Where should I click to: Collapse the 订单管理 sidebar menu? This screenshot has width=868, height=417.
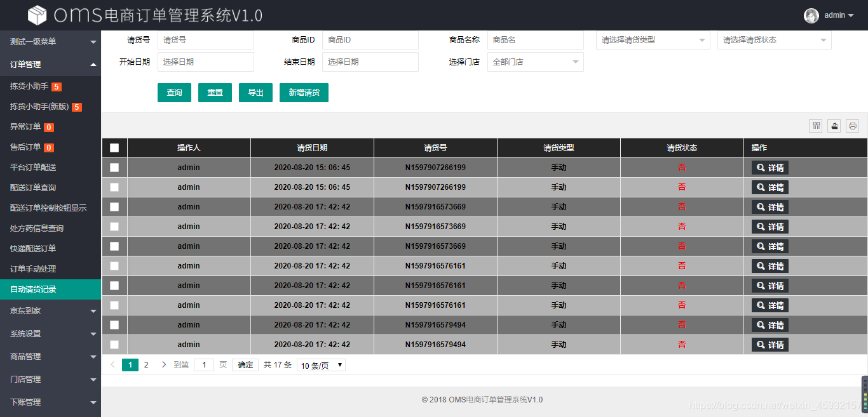pos(50,65)
